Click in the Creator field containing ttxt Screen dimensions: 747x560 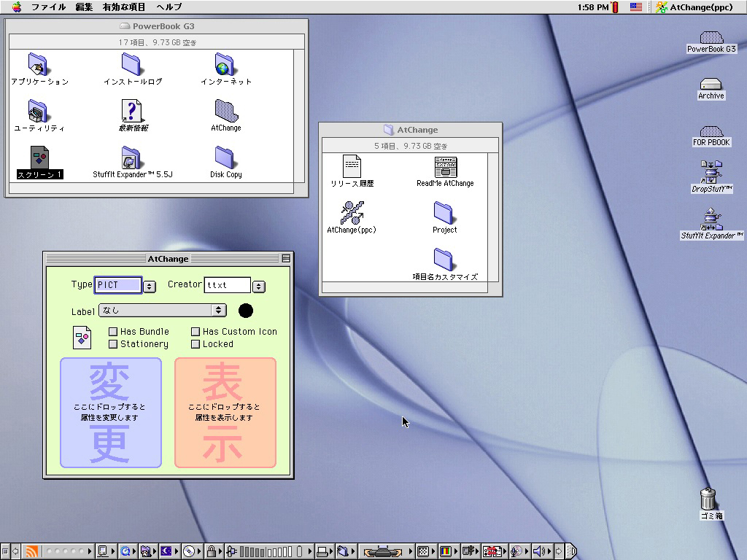click(x=228, y=285)
